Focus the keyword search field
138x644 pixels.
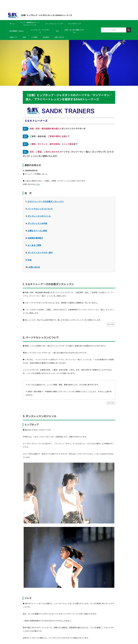click(x=113, y=30)
